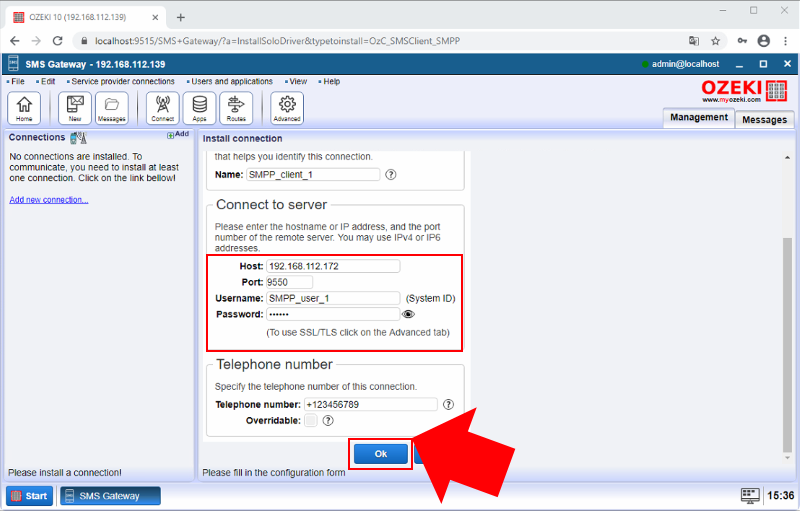Show help for the Name field
This screenshot has height=511, width=800.
click(x=391, y=174)
